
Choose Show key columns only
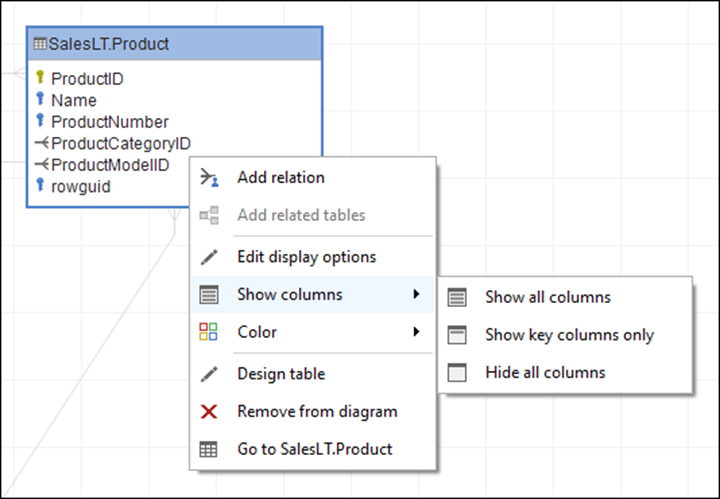point(569,335)
